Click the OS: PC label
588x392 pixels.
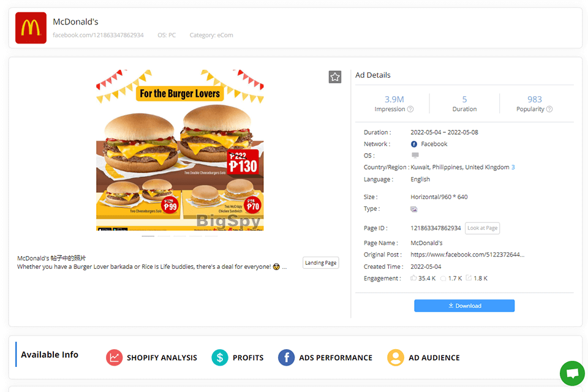[167, 36]
